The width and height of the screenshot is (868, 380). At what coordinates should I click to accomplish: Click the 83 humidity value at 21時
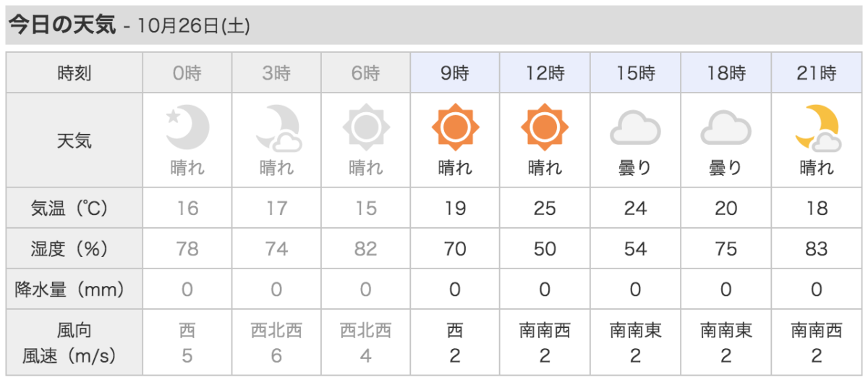click(x=817, y=249)
